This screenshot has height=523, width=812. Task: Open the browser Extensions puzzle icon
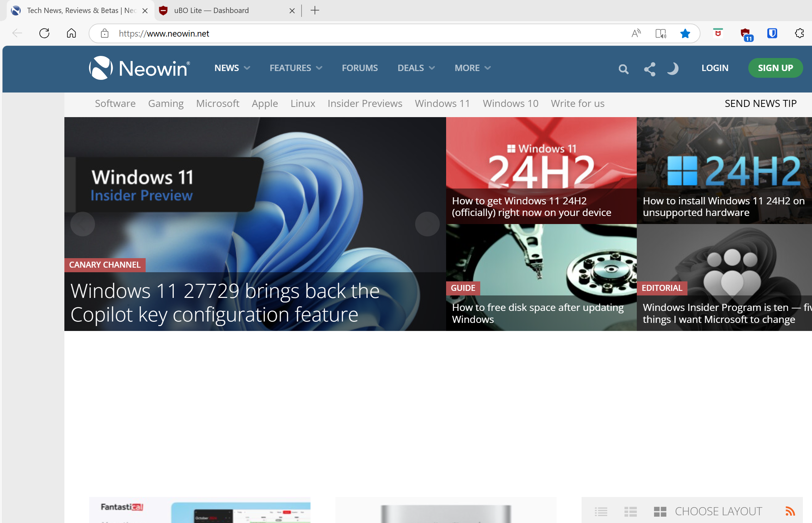click(799, 33)
